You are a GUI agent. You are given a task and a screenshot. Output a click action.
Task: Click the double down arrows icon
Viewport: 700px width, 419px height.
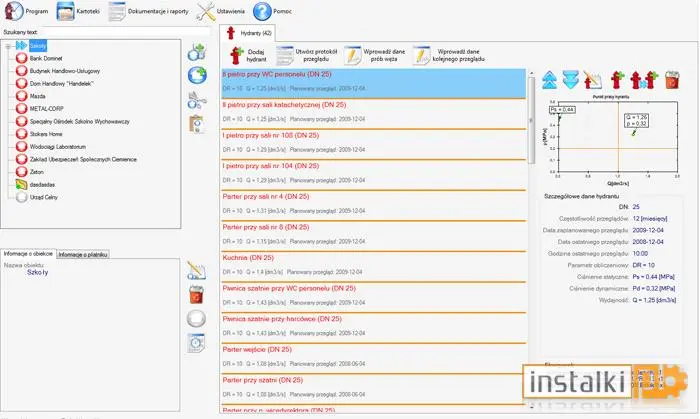pos(571,80)
